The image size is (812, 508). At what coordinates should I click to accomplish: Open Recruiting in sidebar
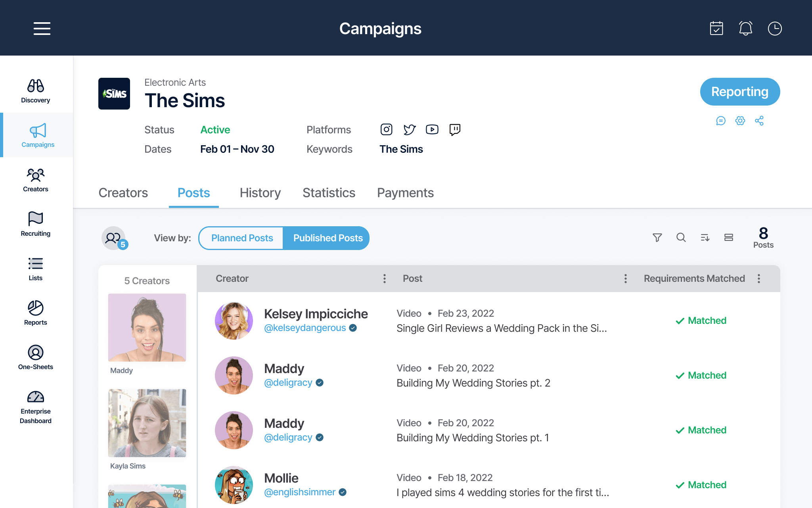[x=36, y=225]
